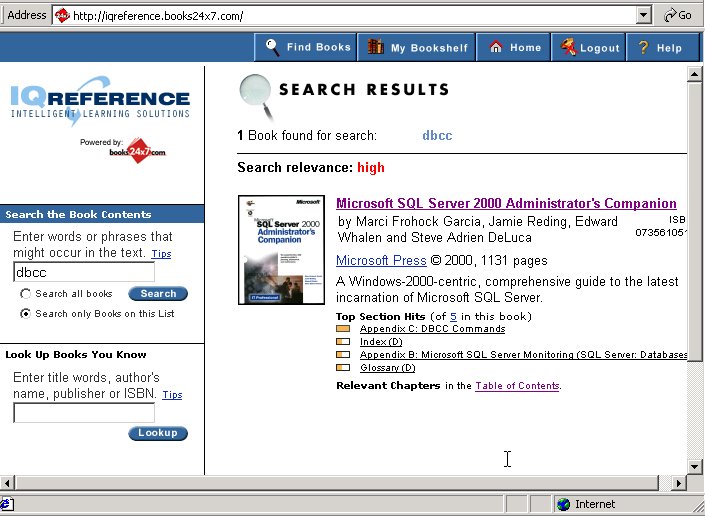Open Microsoft SQL Server 2000 Administrator's Companion title
Screen dimensions: 705x516
[x=506, y=203]
